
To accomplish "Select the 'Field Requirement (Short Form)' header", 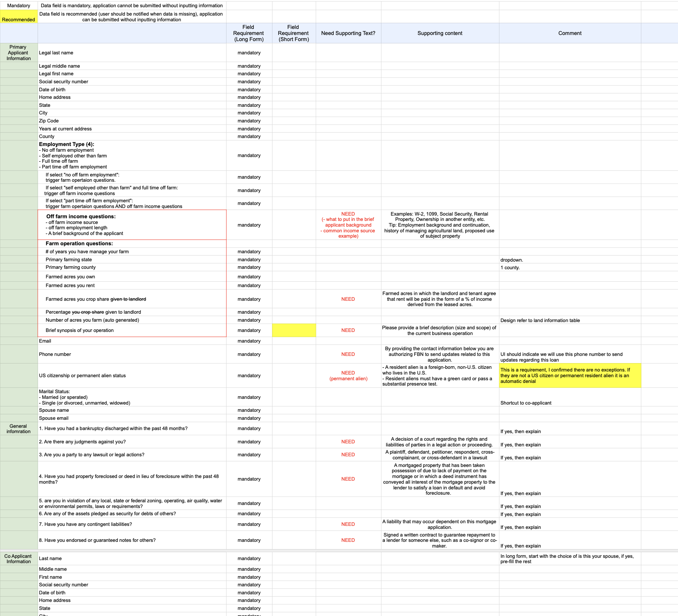I will pos(294,33).
